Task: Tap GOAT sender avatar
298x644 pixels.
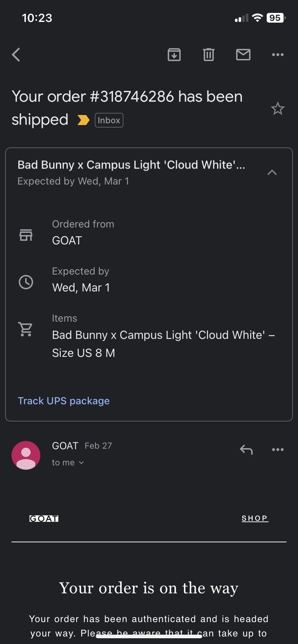Action: point(26,455)
